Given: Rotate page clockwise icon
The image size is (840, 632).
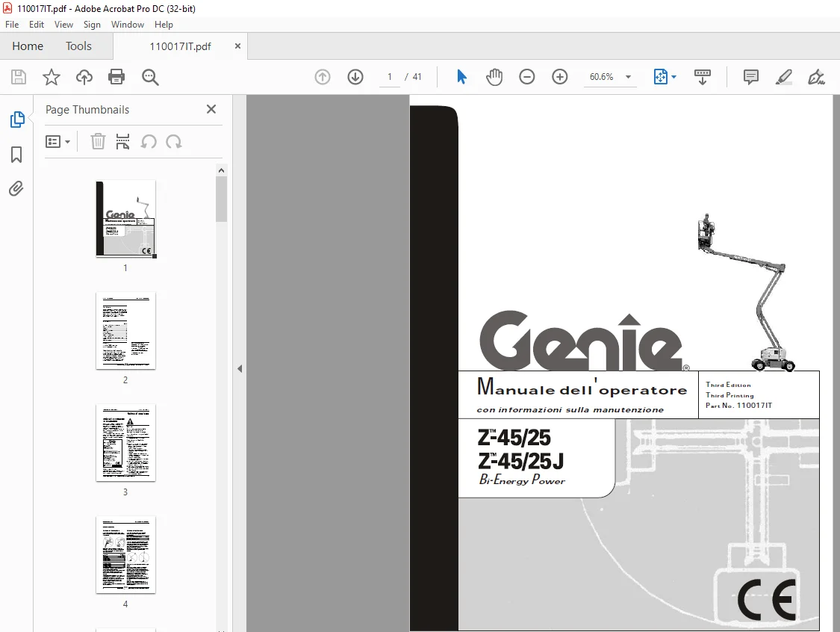Looking at the screenshot, I should pos(173,141).
